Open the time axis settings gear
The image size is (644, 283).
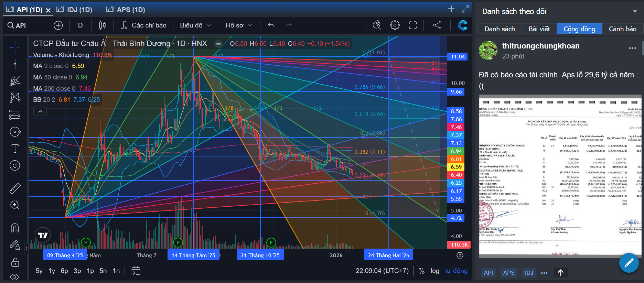click(x=460, y=255)
